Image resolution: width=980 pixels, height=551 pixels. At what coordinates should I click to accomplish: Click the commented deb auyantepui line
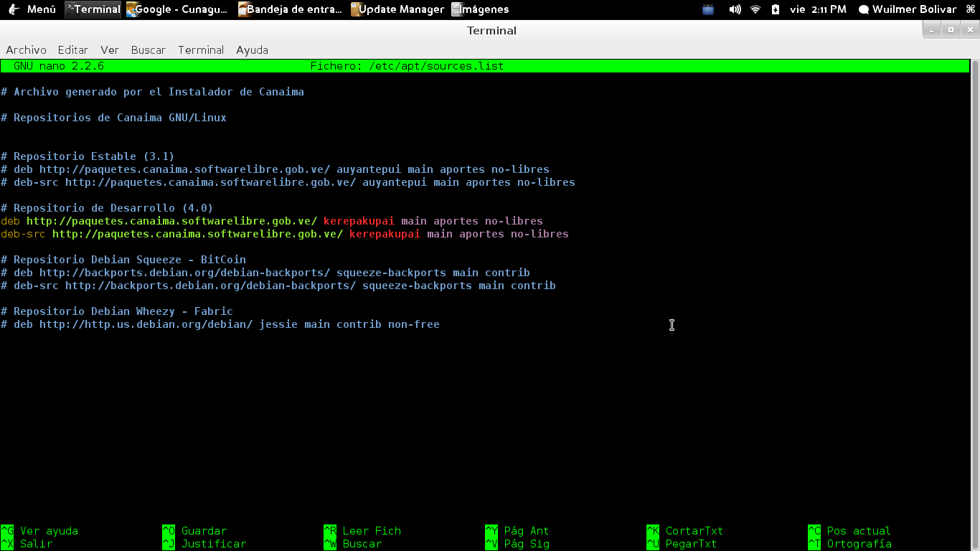coord(275,169)
